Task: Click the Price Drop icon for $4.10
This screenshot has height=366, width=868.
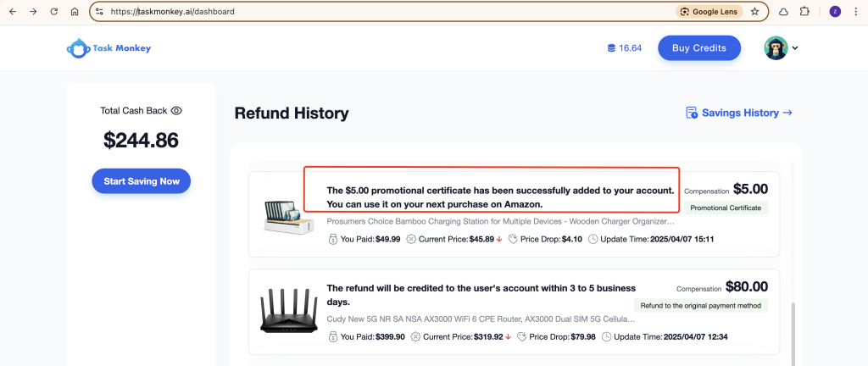Action: coord(513,240)
